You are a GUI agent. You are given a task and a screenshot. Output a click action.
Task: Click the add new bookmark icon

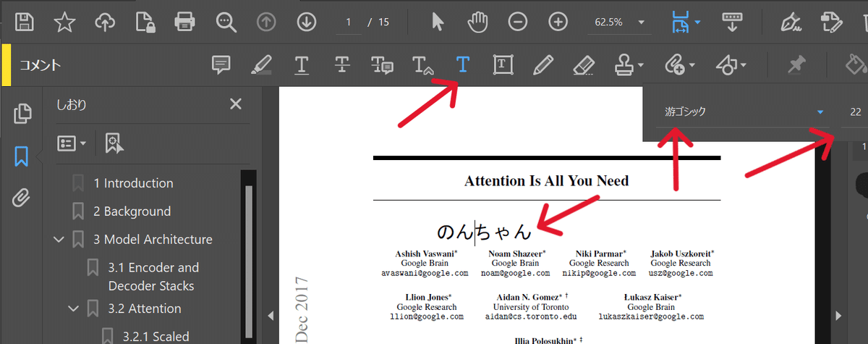coord(113,143)
